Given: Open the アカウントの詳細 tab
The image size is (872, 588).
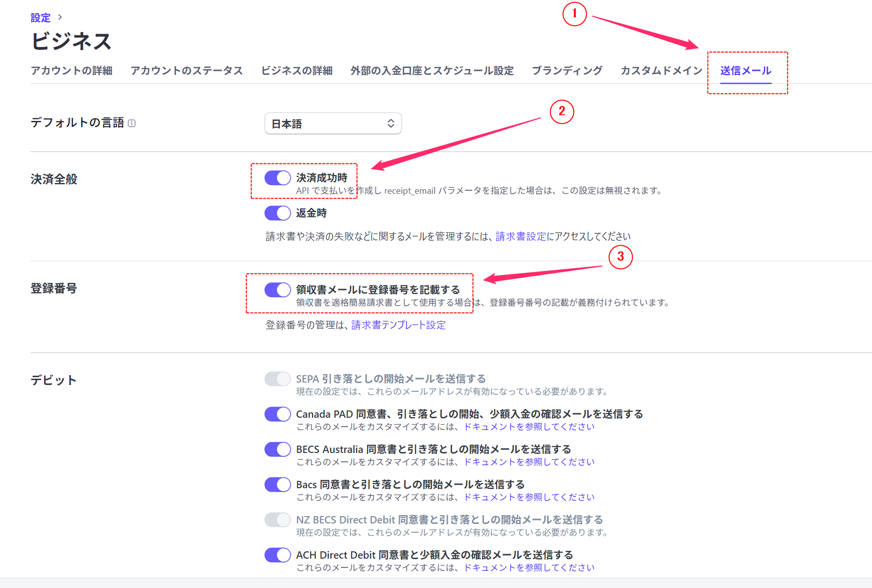Looking at the screenshot, I should coord(71,71).
